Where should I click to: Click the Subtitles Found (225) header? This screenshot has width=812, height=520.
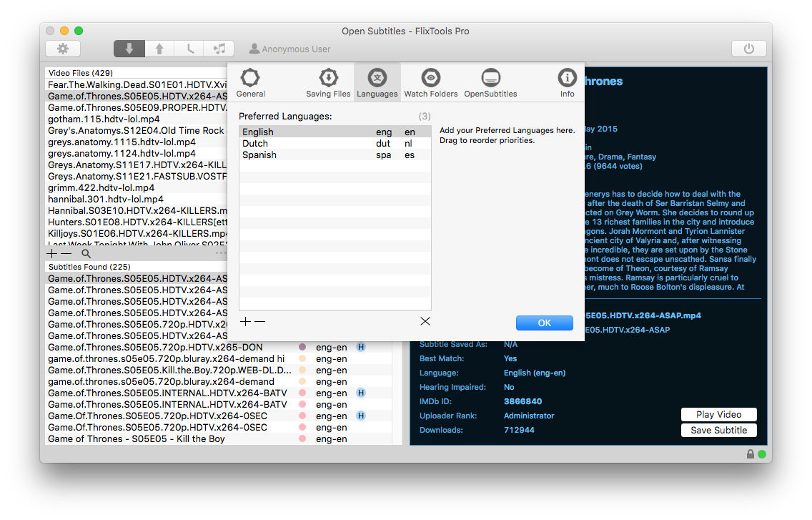89,267
